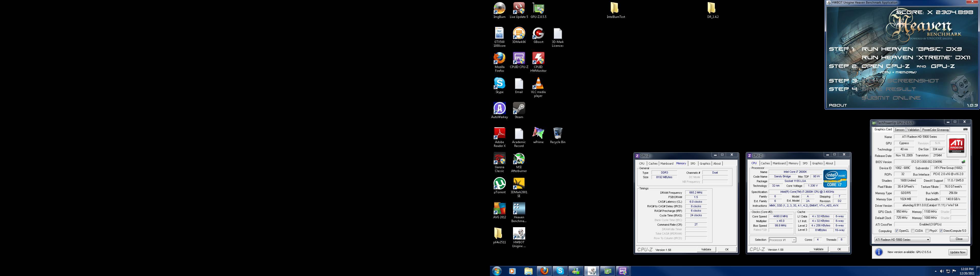Open Windows Explorer from the taskbar
The image size is (980, 276).
[x=529, y=271]
